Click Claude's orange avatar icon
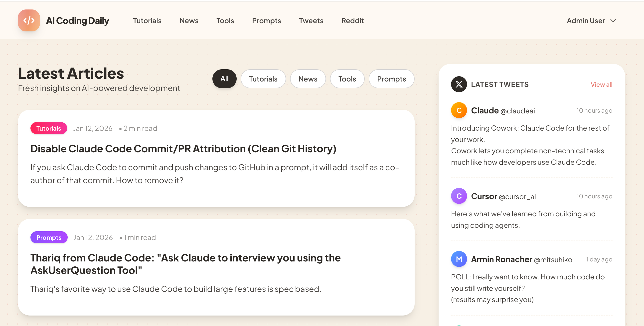Image resolution: width=644 pixels, height=326 pixels. (459, 110)
